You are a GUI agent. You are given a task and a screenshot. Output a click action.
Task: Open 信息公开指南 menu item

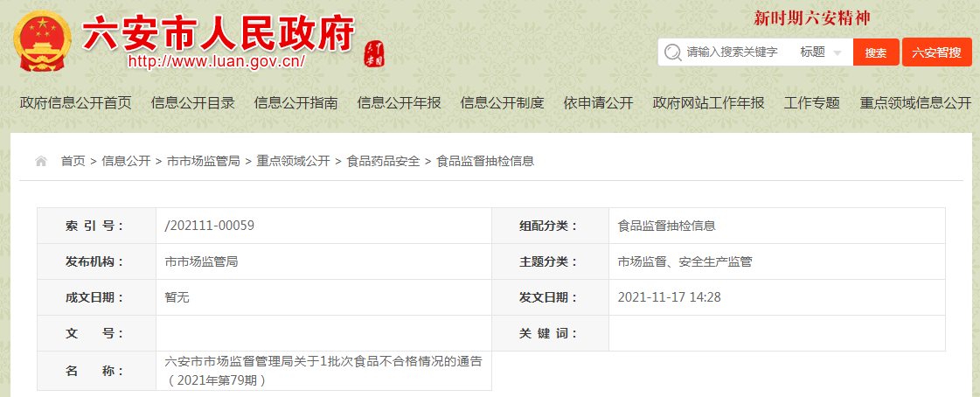pos(296,103)
